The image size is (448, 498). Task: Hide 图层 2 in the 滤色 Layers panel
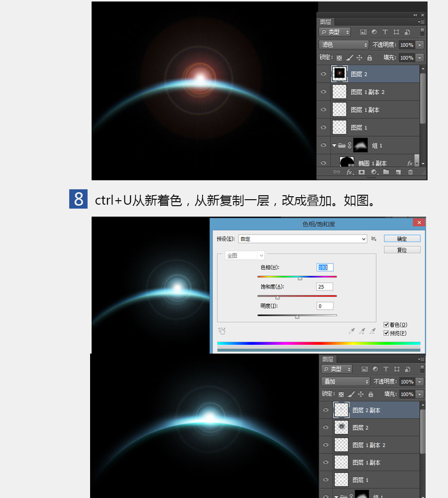click(x=324, y=74)
